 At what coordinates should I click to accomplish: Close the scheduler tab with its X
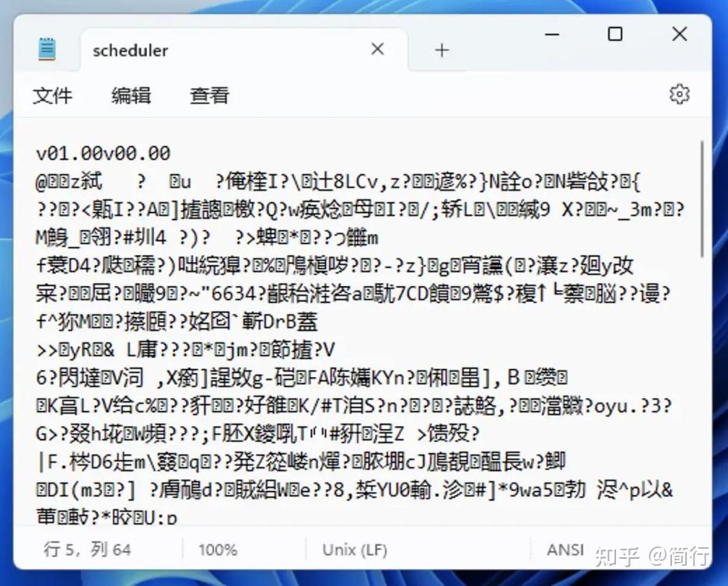click(377, 49)
